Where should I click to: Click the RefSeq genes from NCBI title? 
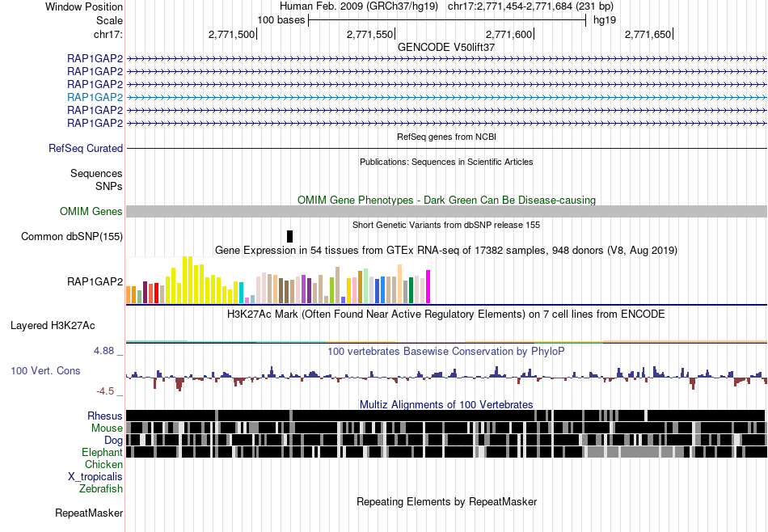(446, 137)
